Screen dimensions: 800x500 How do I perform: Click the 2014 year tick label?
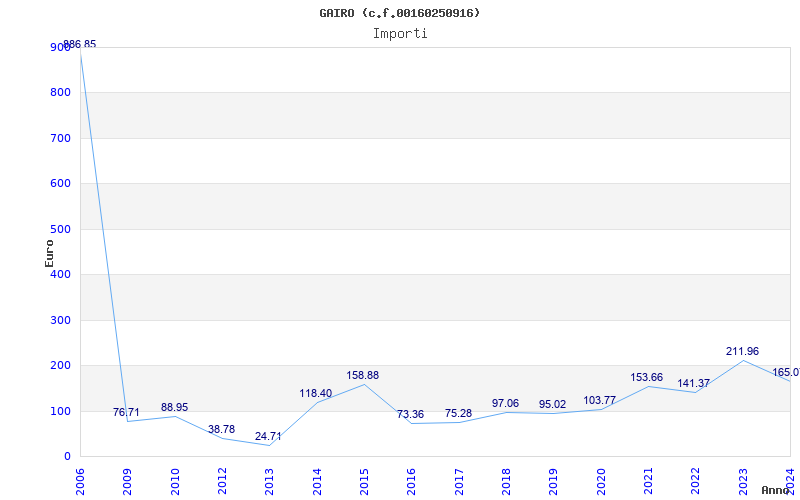[317, 482]
